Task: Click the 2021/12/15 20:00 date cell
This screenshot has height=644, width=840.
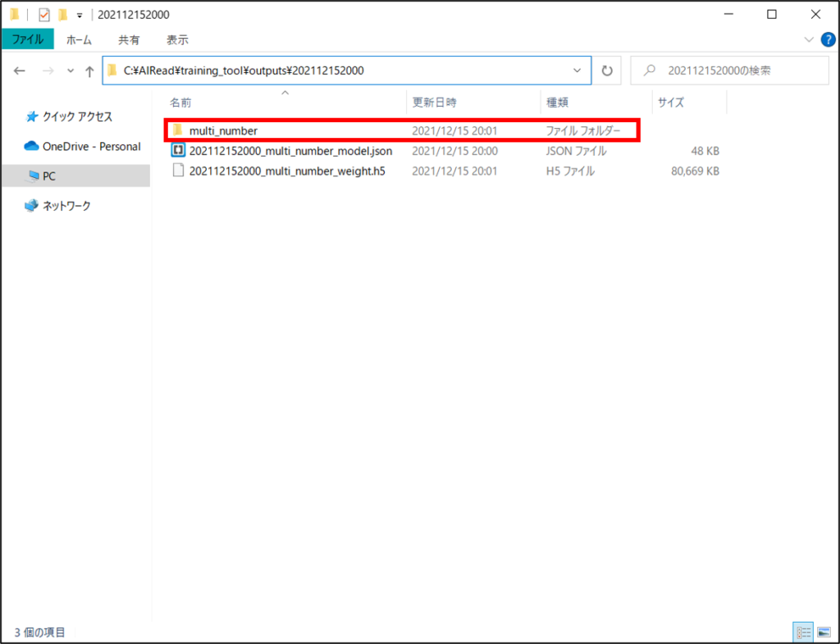Action: [x=454, y=151]
